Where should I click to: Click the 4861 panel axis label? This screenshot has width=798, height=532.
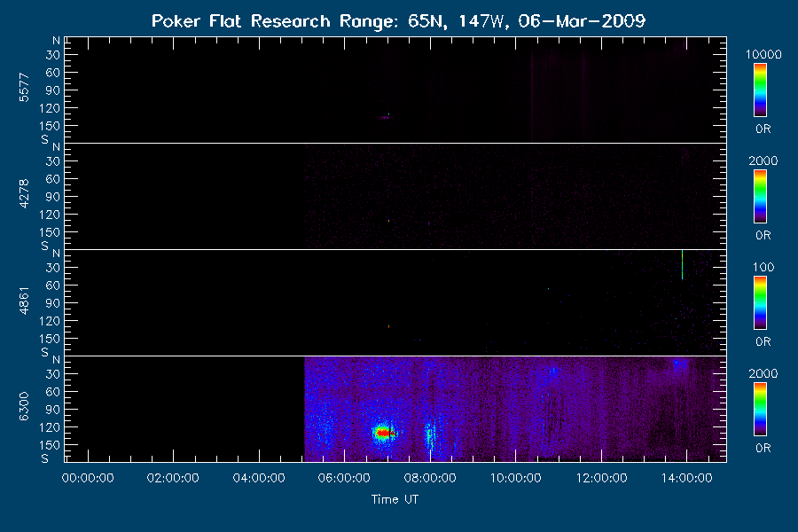point(24,301)
